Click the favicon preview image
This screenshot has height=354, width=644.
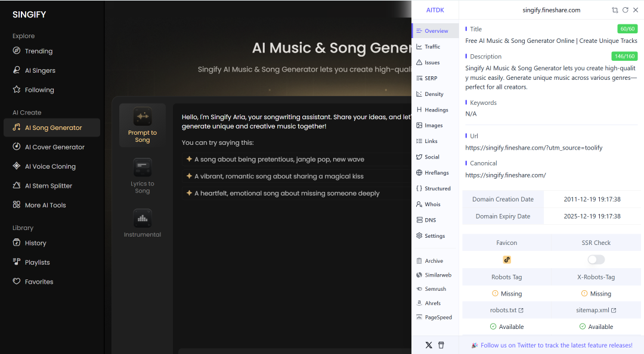tap(507, 260)
